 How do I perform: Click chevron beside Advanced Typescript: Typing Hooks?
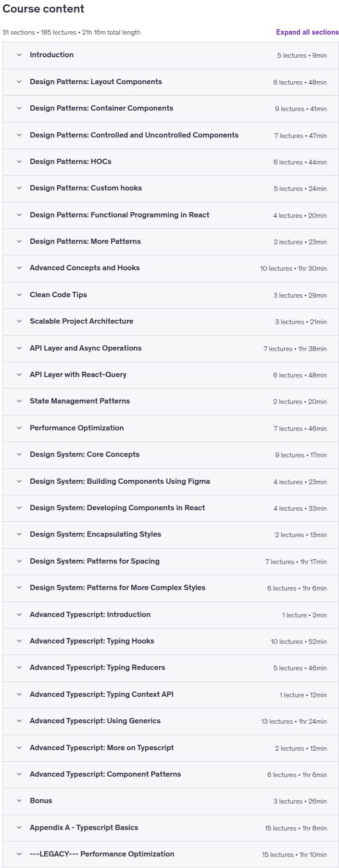tap(19, 641)
